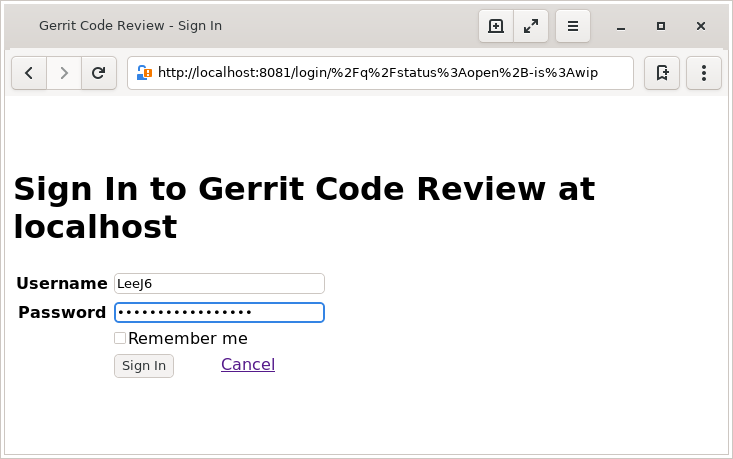Bookmark this page
Image resolution: width=733 pixels, height=459 pixels.
661,73
